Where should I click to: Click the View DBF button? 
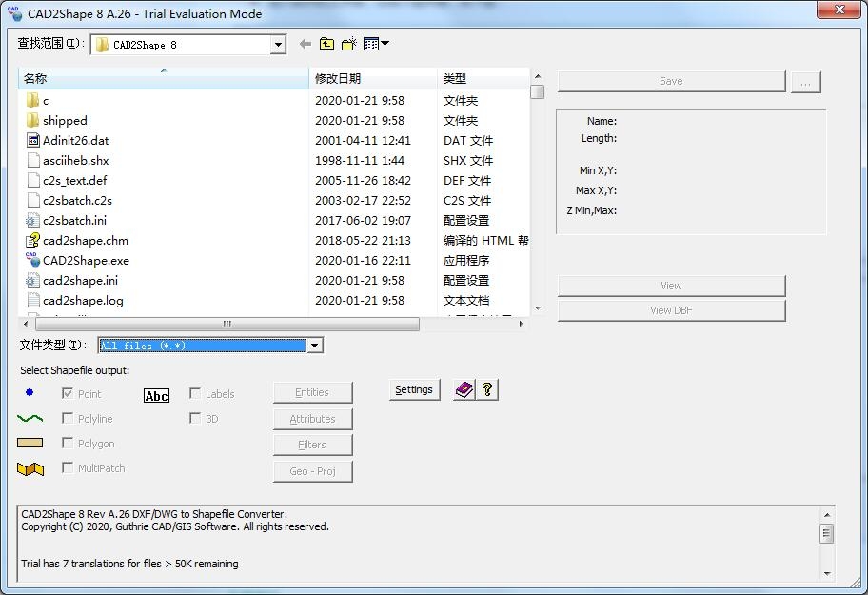click(x=672, y=310)
